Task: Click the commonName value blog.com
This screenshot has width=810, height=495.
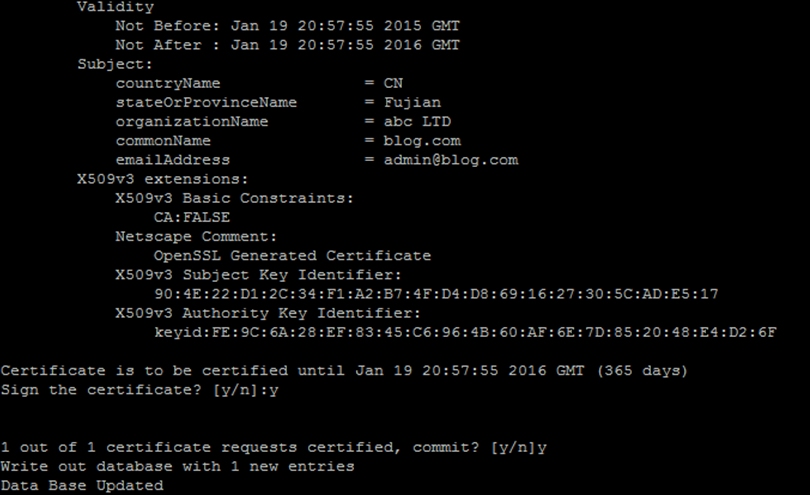Action: pyautogui.click(x=422, y=141)
